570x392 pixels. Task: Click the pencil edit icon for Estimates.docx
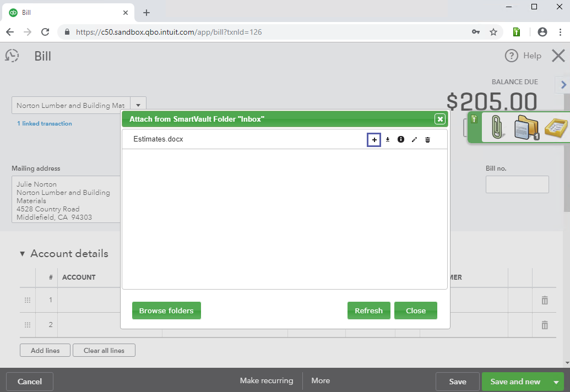point(414,140)
